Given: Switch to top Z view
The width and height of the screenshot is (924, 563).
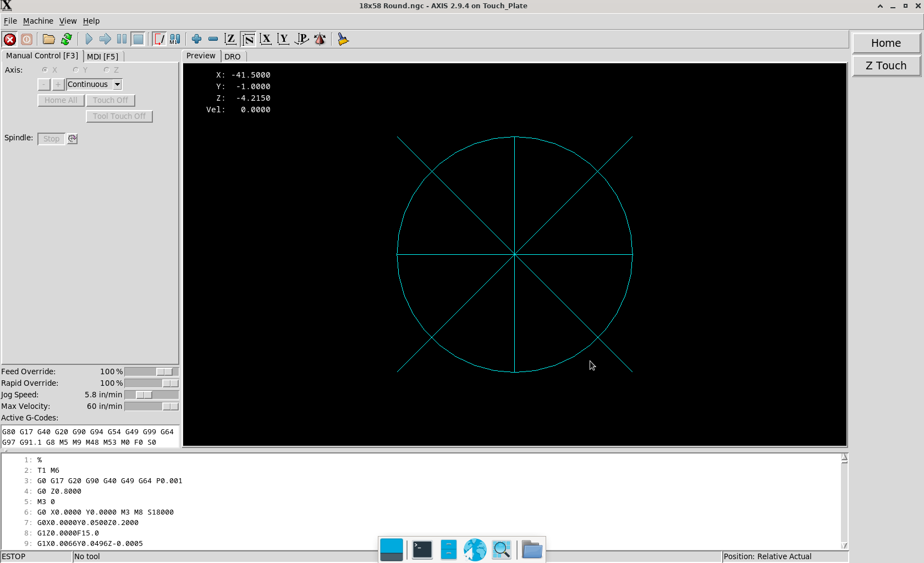Looking at the screenshot, I should [x=230, y=39].
